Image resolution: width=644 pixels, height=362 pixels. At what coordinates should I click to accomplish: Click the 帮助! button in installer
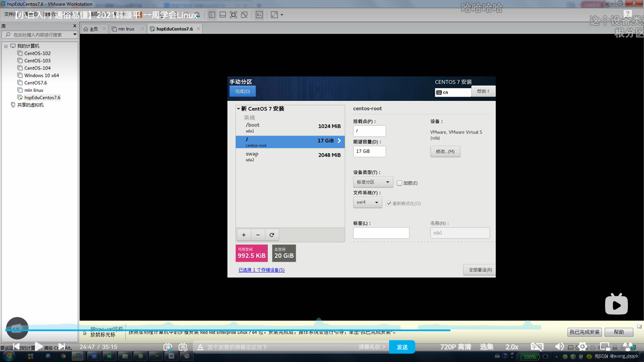[x=483, y=91]
